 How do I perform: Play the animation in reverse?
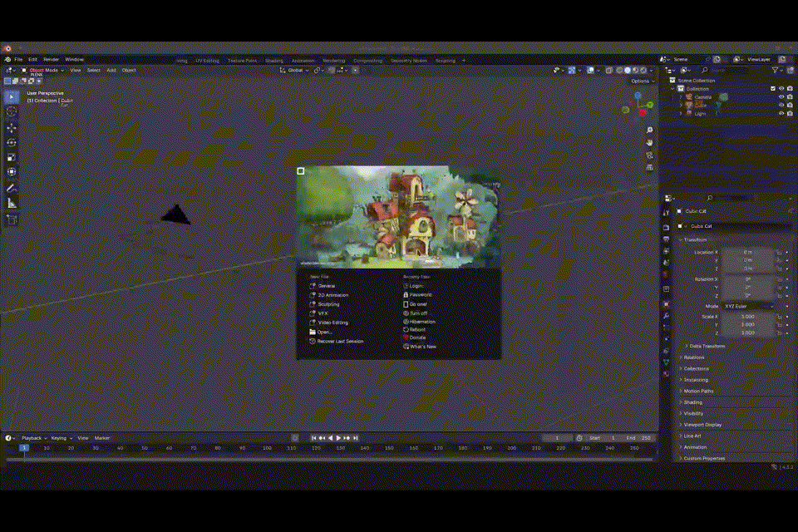click(330, 438)
